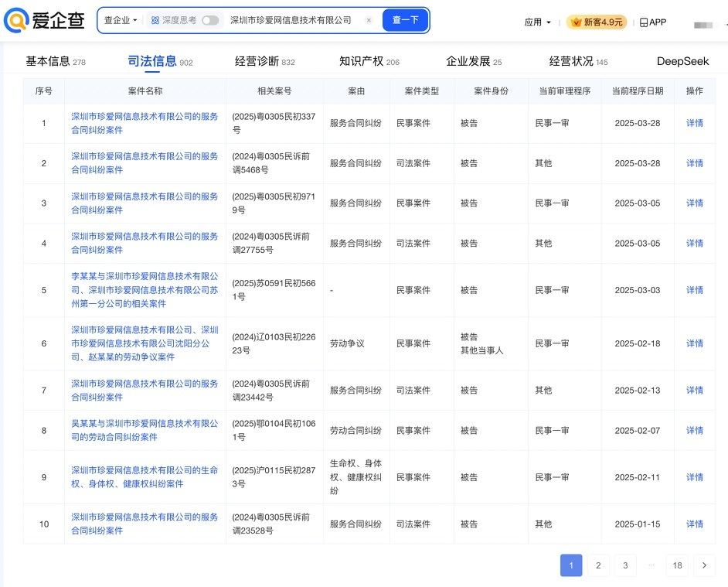Open the 知识产权 tab

click(361, 61)
